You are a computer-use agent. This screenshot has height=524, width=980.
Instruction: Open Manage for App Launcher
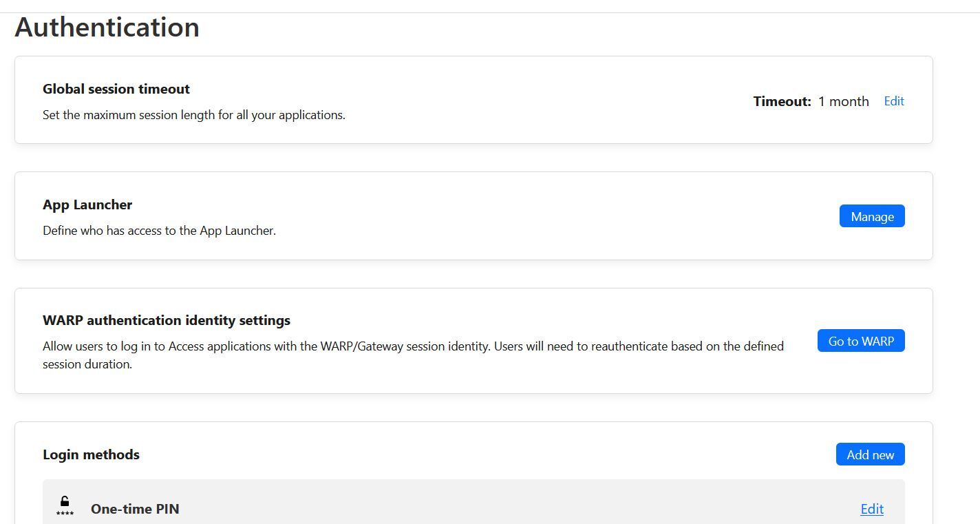point(872,216)
